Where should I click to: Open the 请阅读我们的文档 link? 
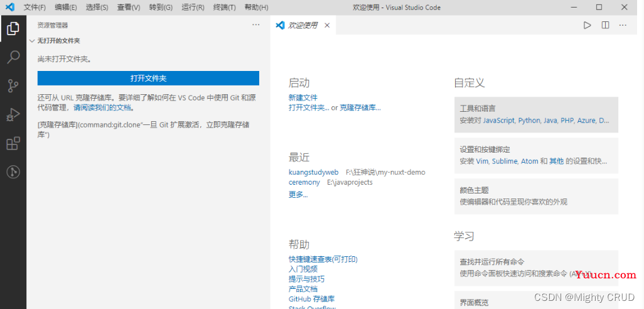102,107
